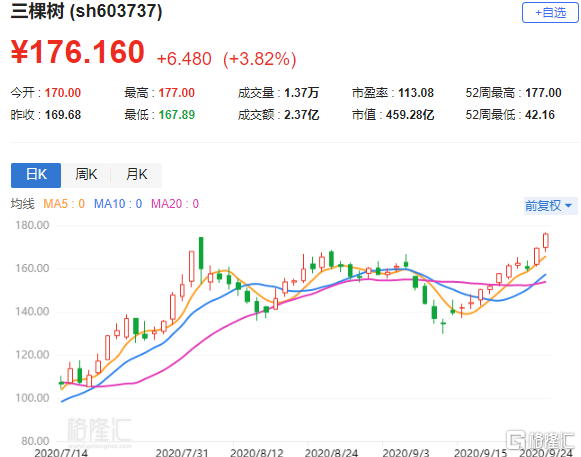Click the stock title 三棵树 (sh603737)
Image resolution: width=581 pixels, height=457 pixels.
(86, 11)
